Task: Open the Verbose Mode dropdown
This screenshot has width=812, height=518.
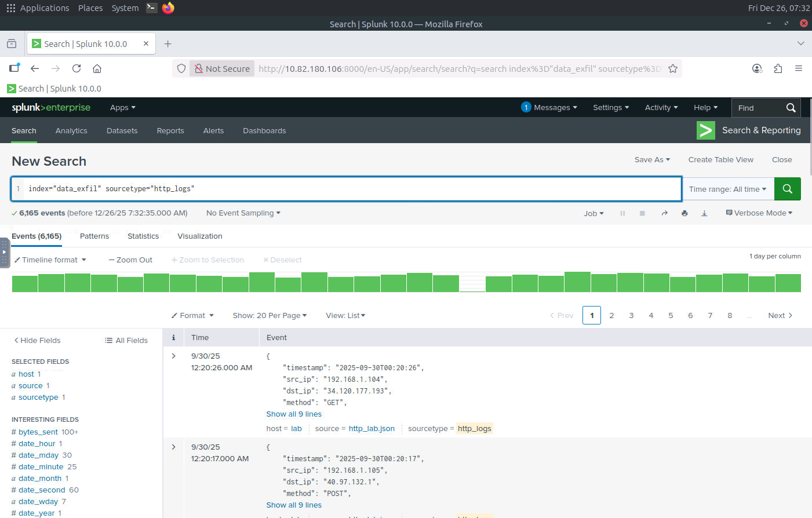Action: (x=759, y=213)
